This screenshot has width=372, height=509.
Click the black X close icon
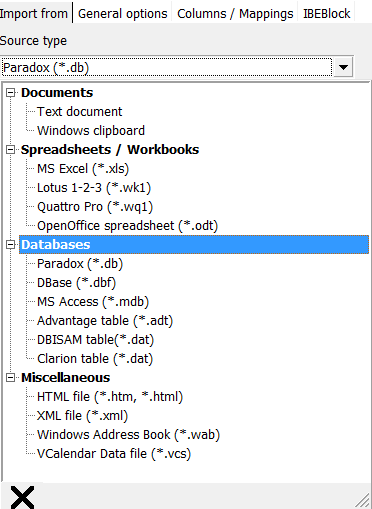click(22, 497)
